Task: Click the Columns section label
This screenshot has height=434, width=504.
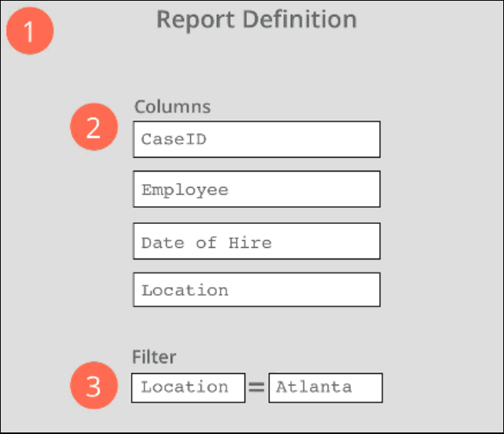Action: [172, 107]
